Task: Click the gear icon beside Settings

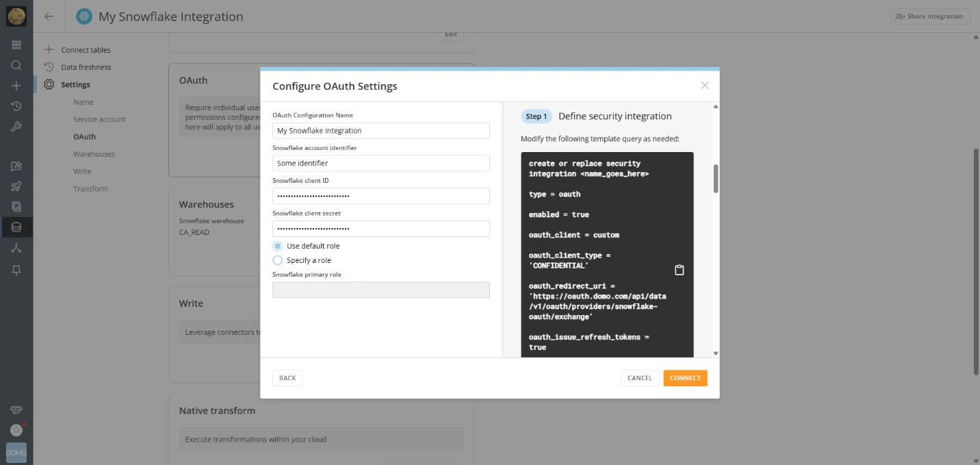Action: [49, 85]
